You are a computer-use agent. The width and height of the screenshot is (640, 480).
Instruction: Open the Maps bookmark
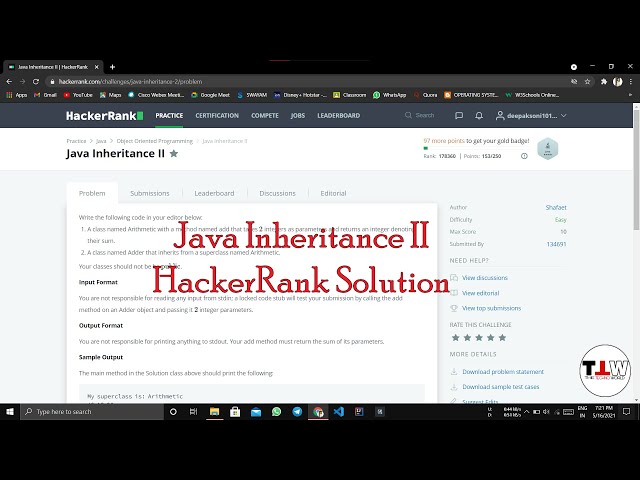coord(111,95)
